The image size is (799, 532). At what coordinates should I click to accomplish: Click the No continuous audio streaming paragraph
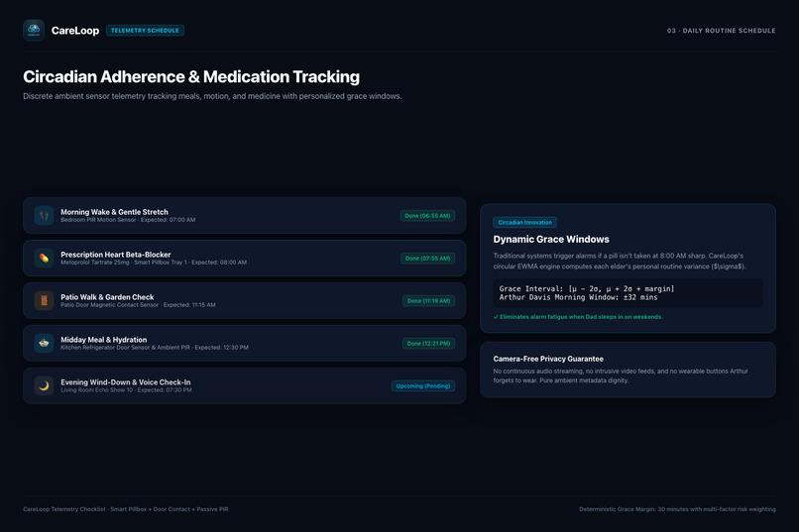click(x=621, y=375)
